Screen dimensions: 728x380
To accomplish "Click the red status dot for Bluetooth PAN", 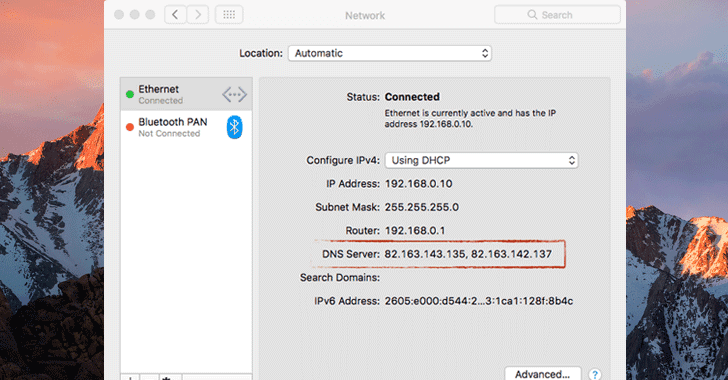I will [130, 127].
